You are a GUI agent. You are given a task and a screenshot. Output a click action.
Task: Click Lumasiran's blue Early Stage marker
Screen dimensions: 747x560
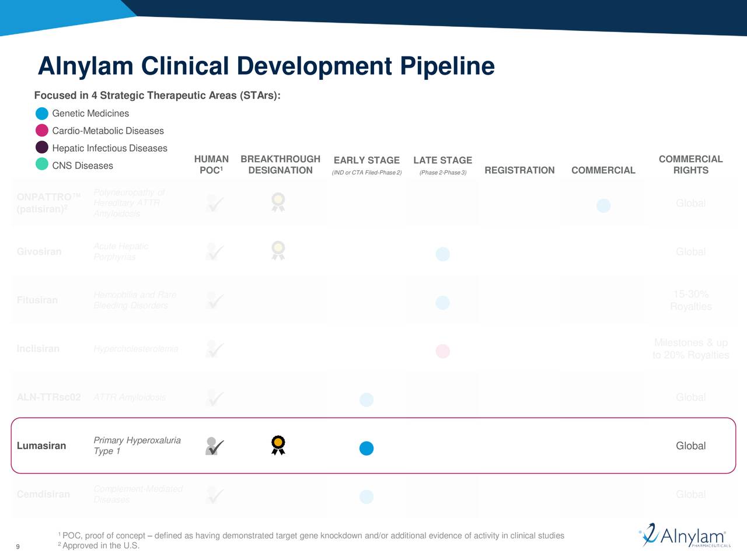(x=366, y=448)
